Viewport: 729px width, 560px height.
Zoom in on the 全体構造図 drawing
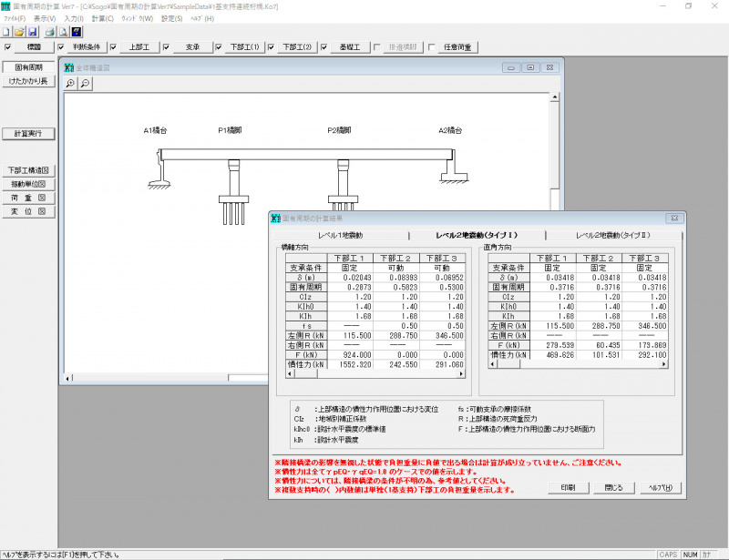(70, 83)
